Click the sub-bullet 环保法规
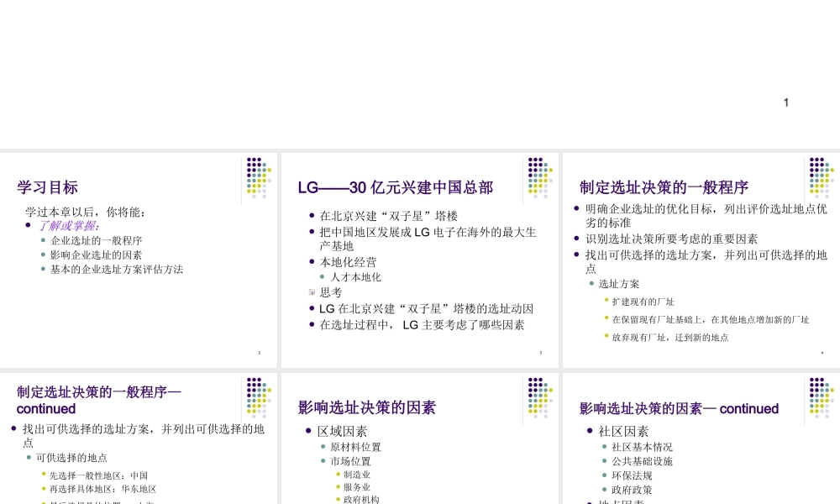The width and height of the screenshot is (840, 504). (x=632, y=475)
